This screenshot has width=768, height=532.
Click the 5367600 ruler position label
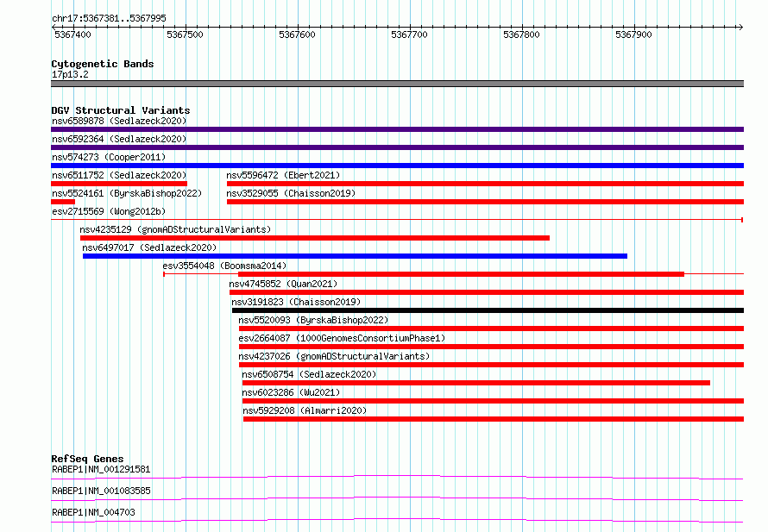(297, 34)
